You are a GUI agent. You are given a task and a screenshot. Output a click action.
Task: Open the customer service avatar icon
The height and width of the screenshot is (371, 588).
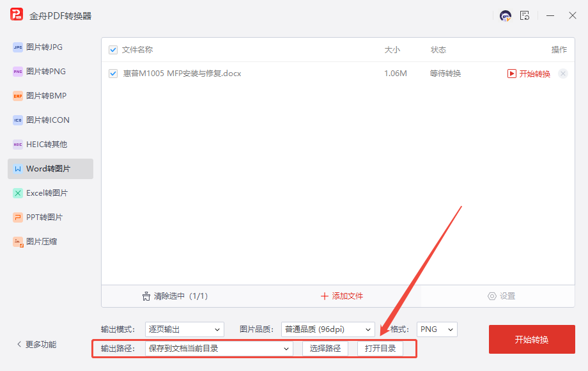point(506,16)
